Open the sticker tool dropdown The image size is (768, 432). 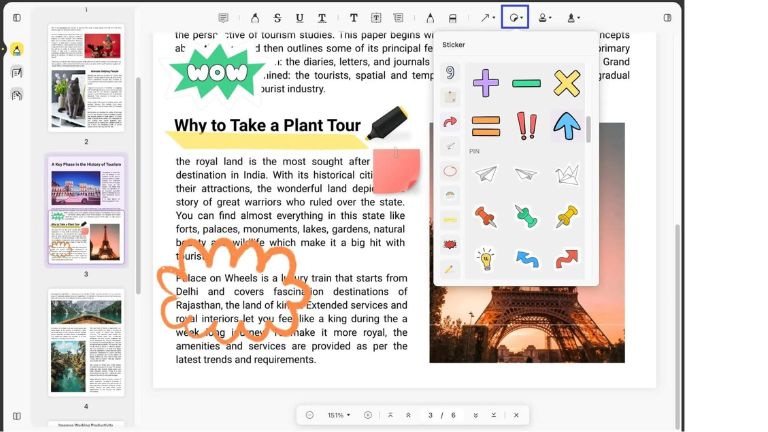coord(515,18)
